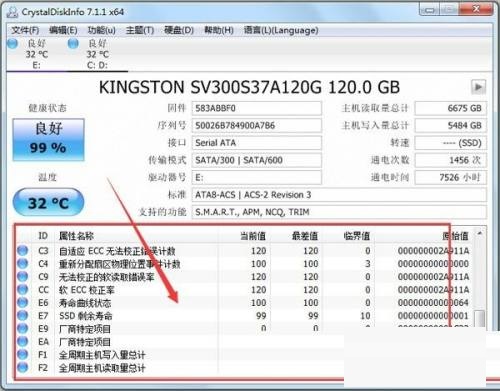Click the transfer mode field SATA/300 | SATA/600
This screenshot has height=391, width=500.
[257, 160]
